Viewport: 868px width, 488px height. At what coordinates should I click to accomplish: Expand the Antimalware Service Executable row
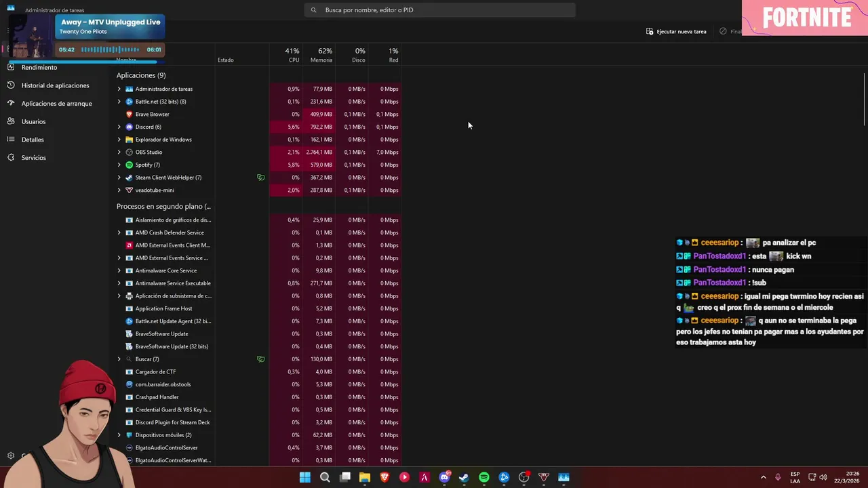pyautogui.click(x=119, y=283)
